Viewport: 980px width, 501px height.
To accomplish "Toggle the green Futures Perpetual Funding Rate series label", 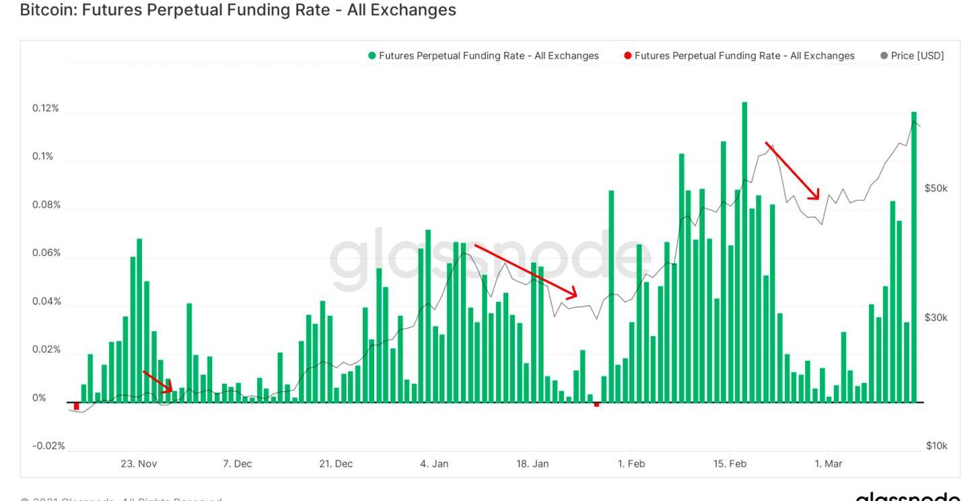I will 489,56.
